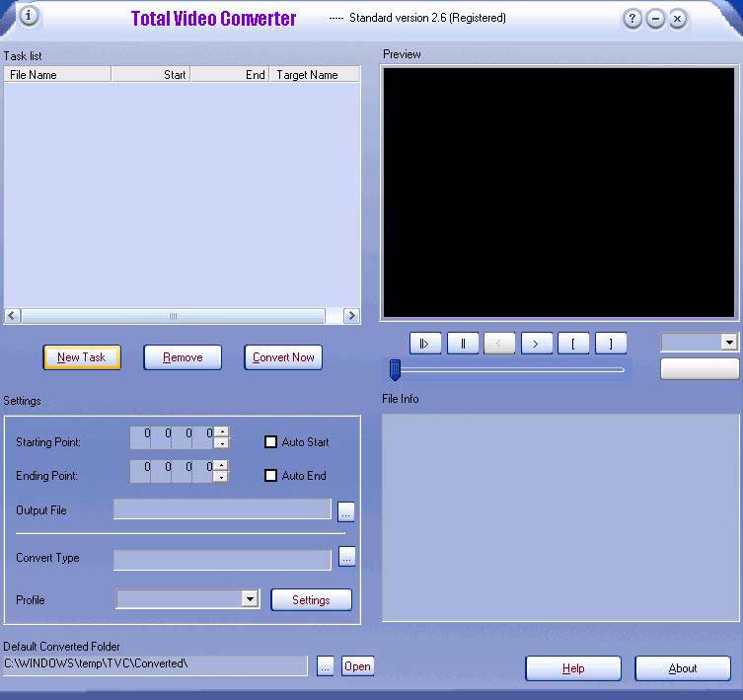Viewport: 743px width, 700px height.
Task: Click the Target Name column header
Action: (x=315, y=74)
